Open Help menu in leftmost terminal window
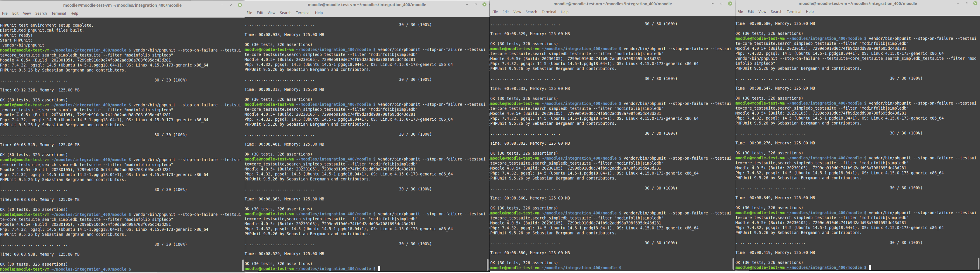This screenshot has height=273, width=980. coord(75,13)
